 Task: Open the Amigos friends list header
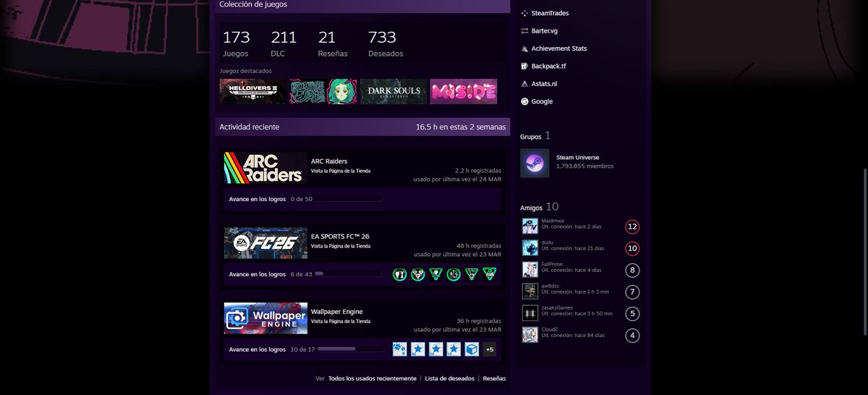539,207
